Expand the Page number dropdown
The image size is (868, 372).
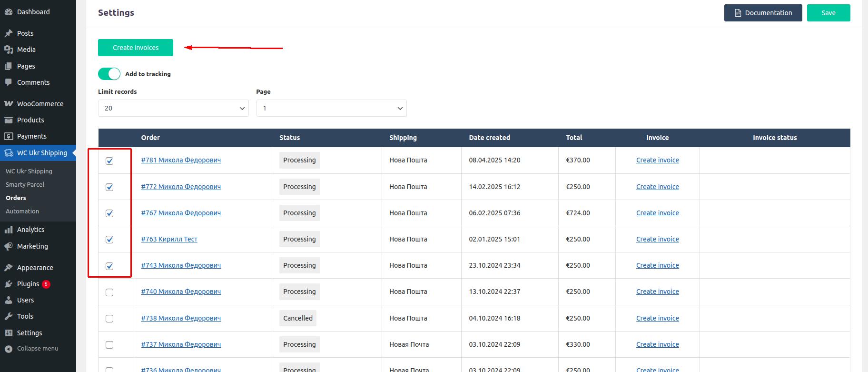click(331, 108)
